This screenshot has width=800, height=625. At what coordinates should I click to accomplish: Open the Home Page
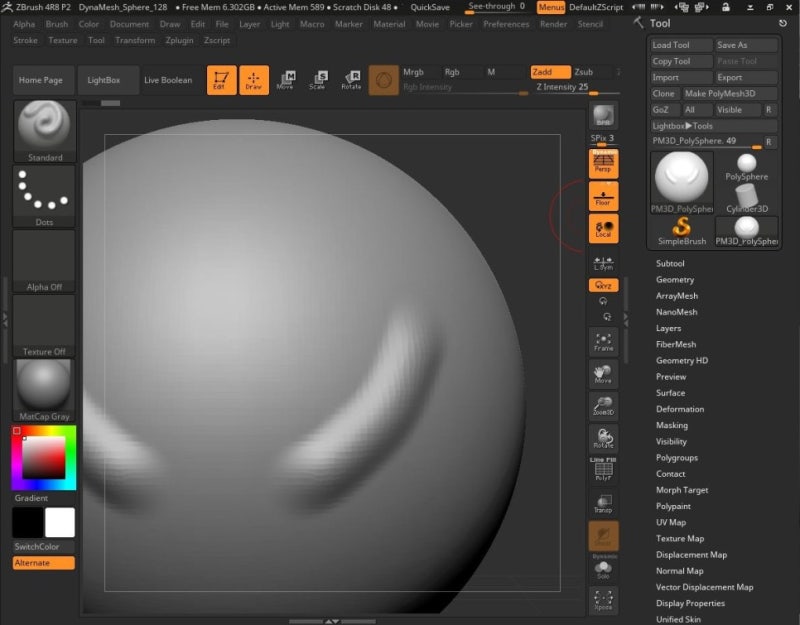pos(44,80)
